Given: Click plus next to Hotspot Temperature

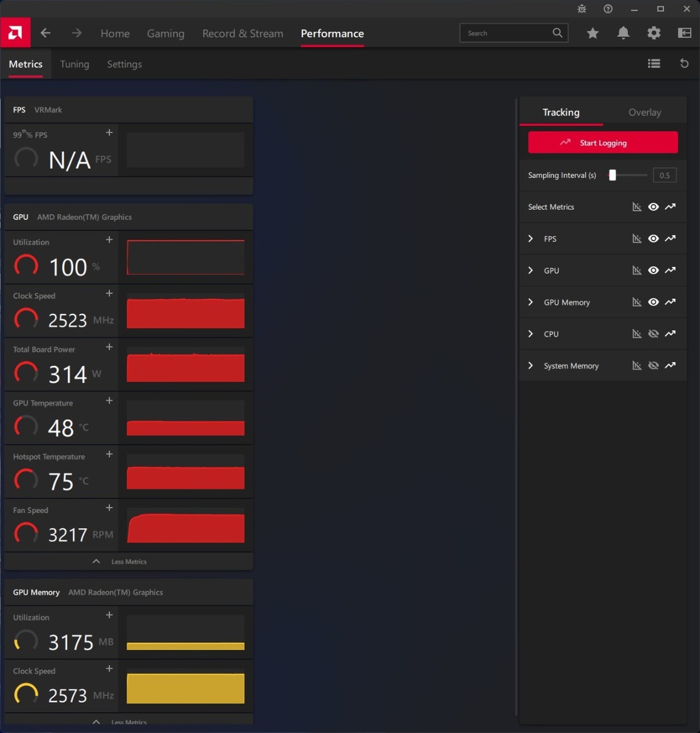Looking at the screenshot, I should [110, 454].
